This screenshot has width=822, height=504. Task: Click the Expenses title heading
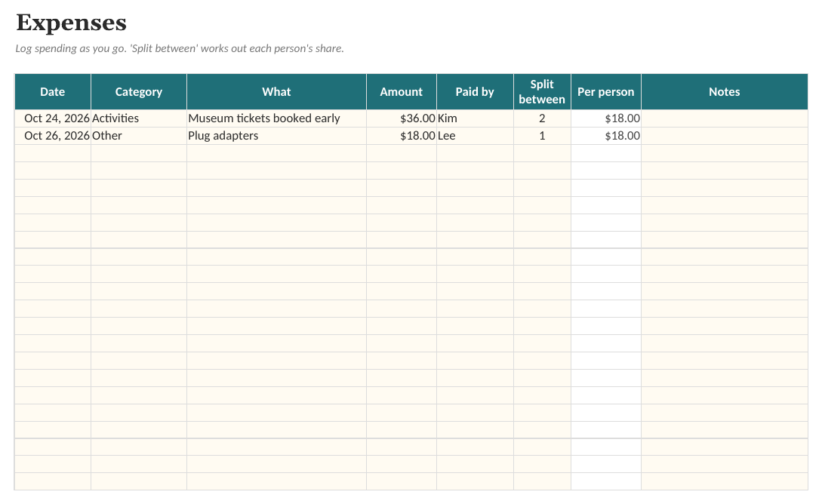[x=71, y=23]
